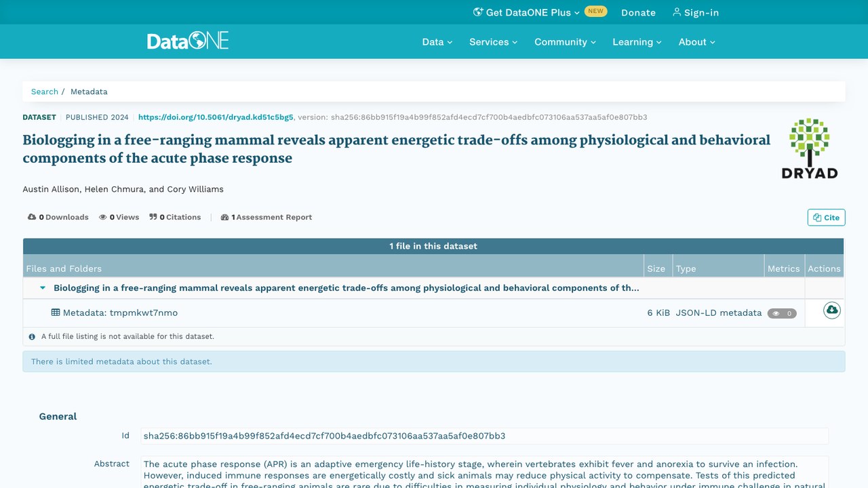
Task: Click the 6 KiB size cell
Action: coord(658,312)
